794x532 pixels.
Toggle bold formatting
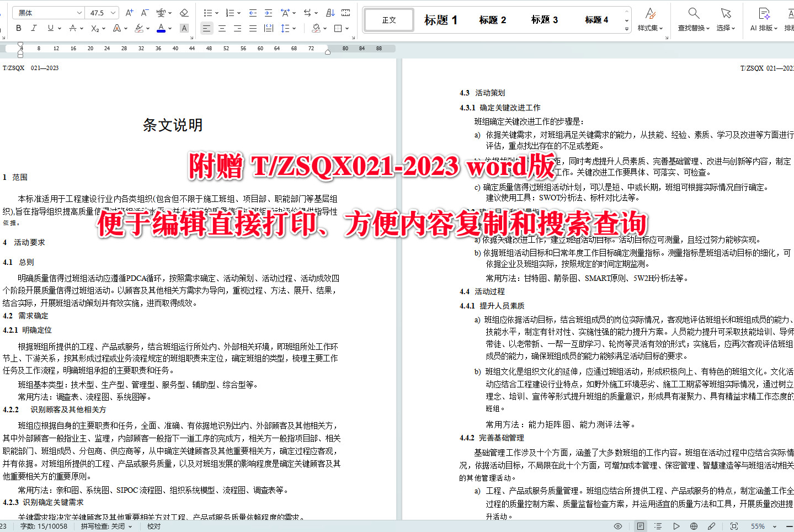tap(19, 28)
